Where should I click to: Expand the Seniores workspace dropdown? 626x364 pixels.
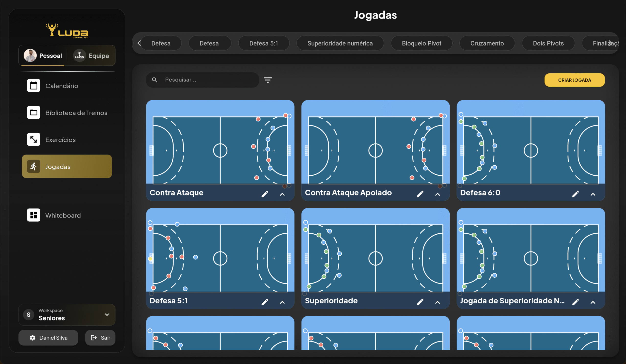pyautogui.click(x=107, y=315)
